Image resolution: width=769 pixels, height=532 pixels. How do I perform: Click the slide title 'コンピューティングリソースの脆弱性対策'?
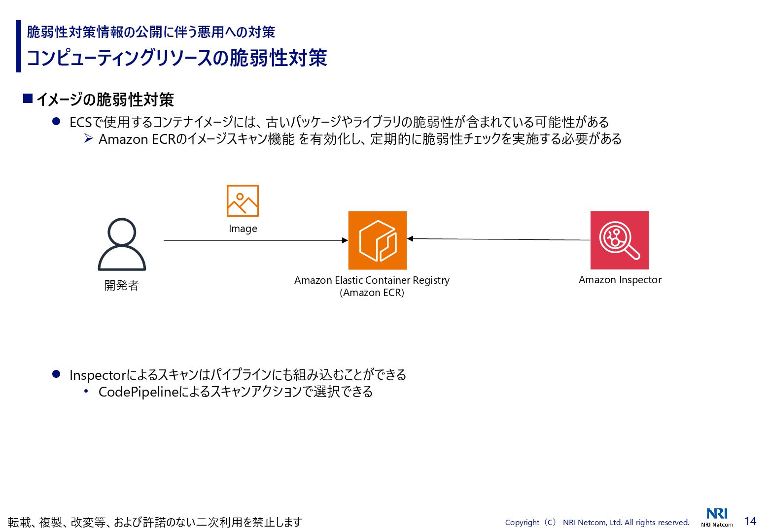[x=177, y=58]
